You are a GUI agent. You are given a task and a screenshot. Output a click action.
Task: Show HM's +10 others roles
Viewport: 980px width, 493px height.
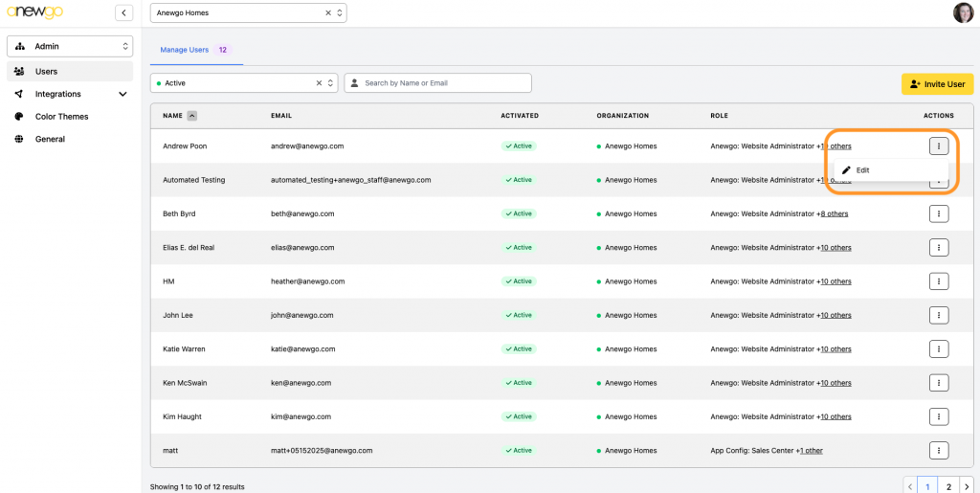835,281
